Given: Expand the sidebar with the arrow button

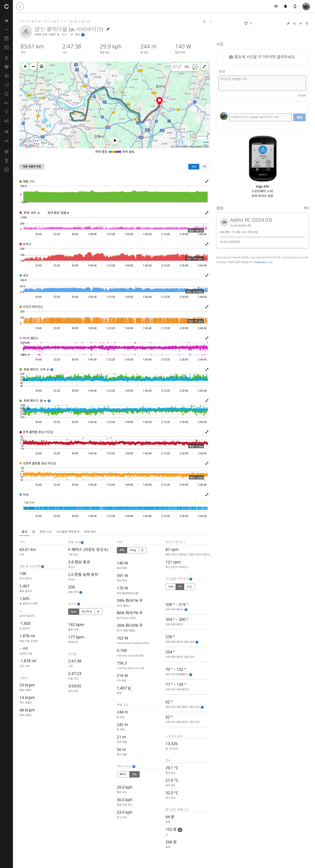Looking at the screenshot, I should pyautogui.click(x=20, y=6).
